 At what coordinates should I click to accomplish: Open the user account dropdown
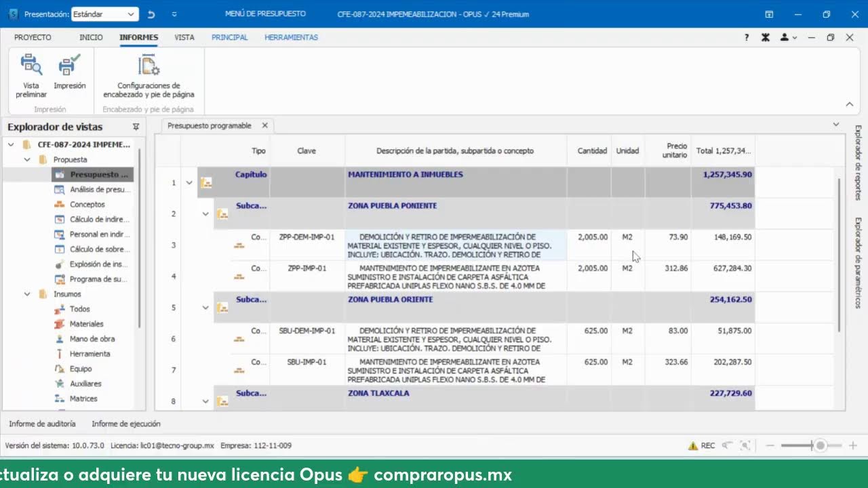788,38
